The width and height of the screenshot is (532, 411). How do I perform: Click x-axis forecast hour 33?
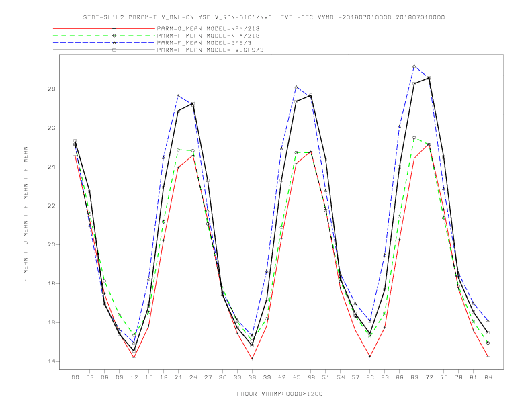[237, 377]
